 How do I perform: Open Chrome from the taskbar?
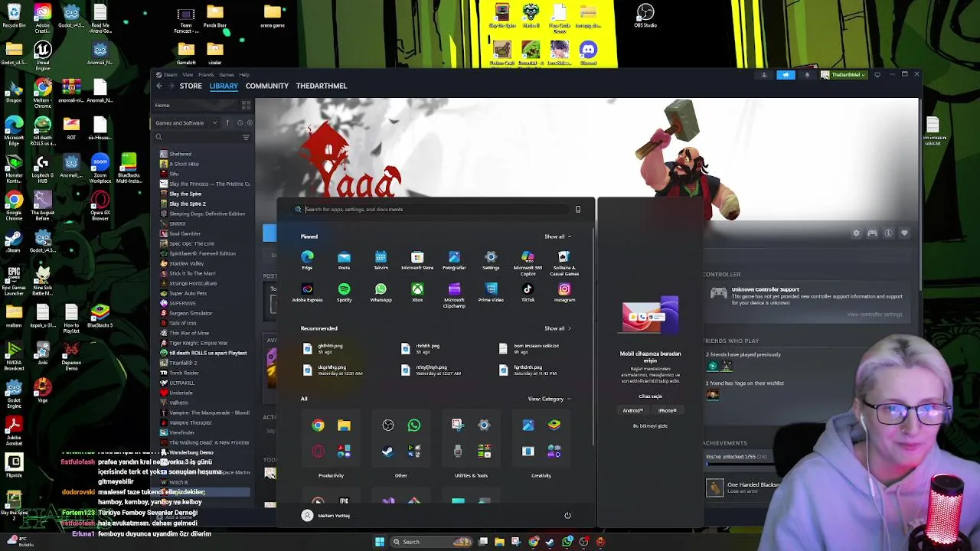pyautogui.click(x=534, y=542)
